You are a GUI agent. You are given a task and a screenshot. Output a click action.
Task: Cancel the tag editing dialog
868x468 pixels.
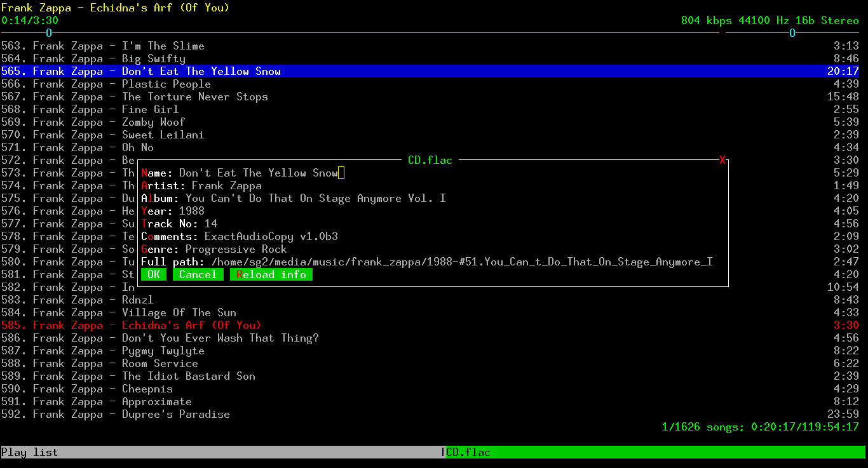198,274
